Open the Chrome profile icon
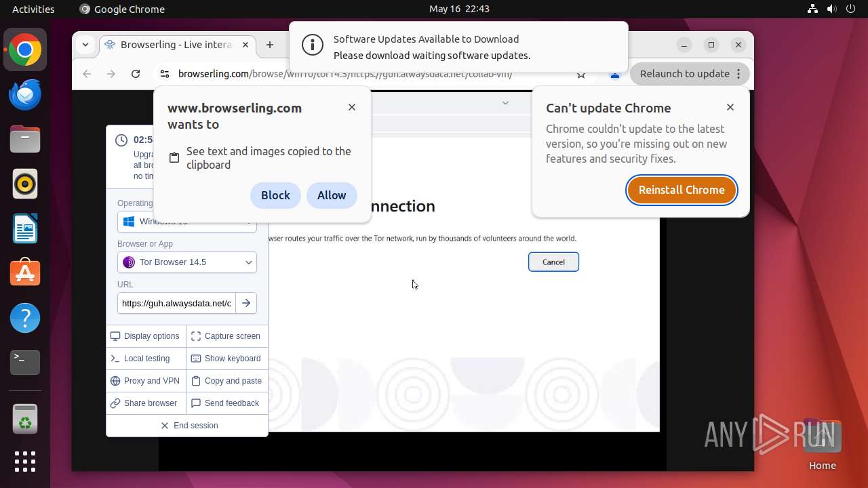868x488 pixels. click(615, 75)
